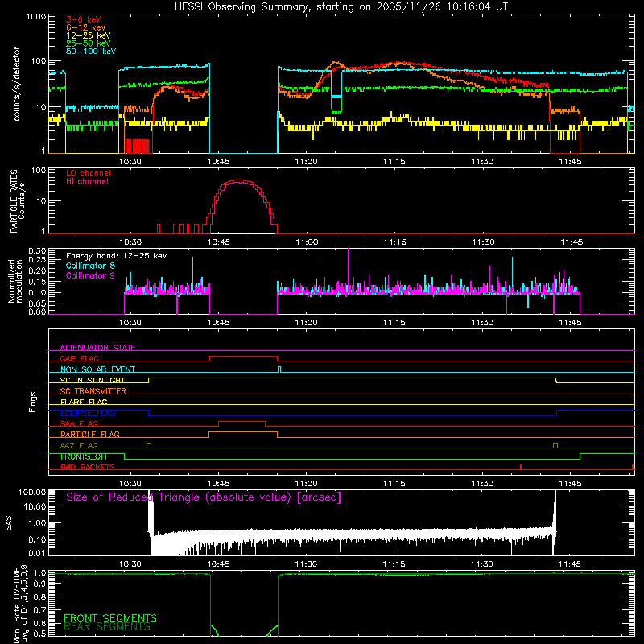
Task: Click the FLARE FLAG label
Action: click(84, 402)
